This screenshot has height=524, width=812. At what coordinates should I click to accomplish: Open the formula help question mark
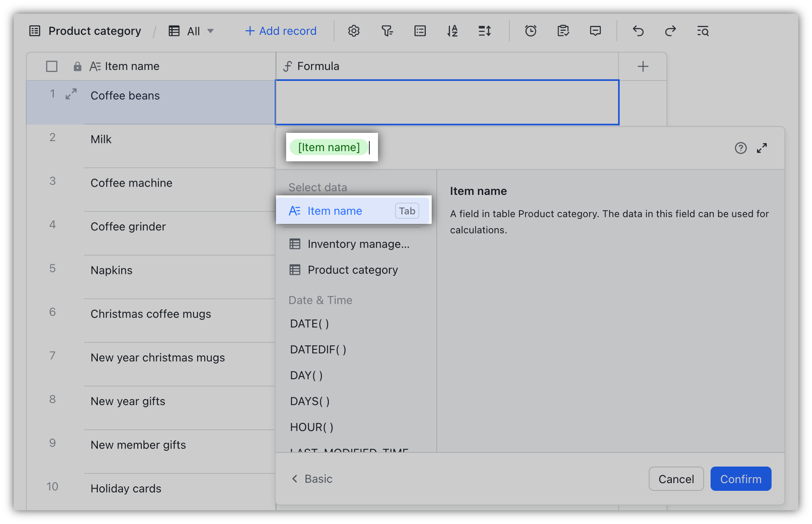[740, 148]
